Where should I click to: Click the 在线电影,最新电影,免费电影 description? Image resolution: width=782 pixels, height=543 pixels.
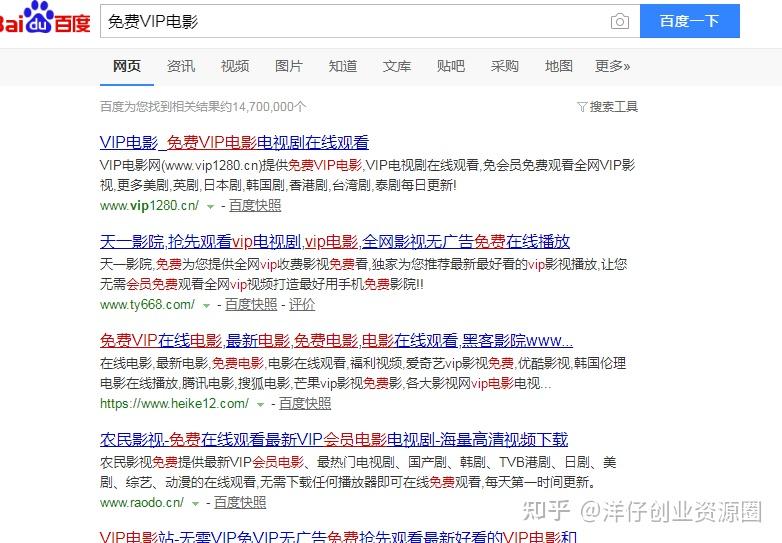tap(363, 373)
